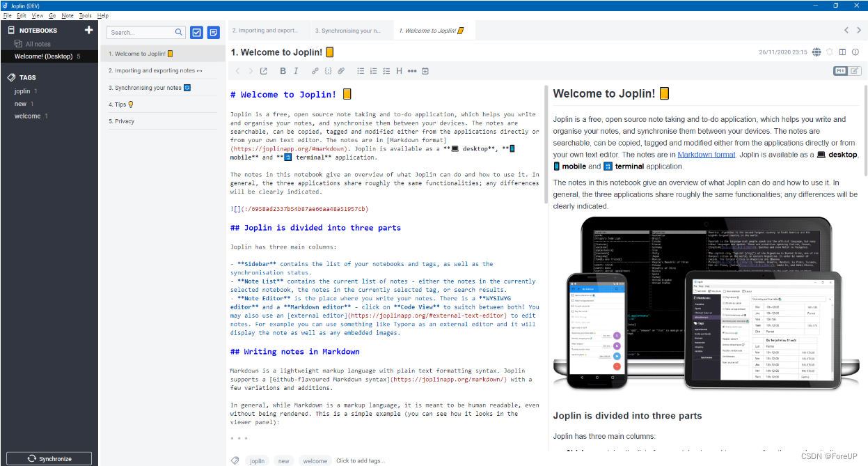
Task: Open the Markdown format link in preview
Action: click(706, 155)
